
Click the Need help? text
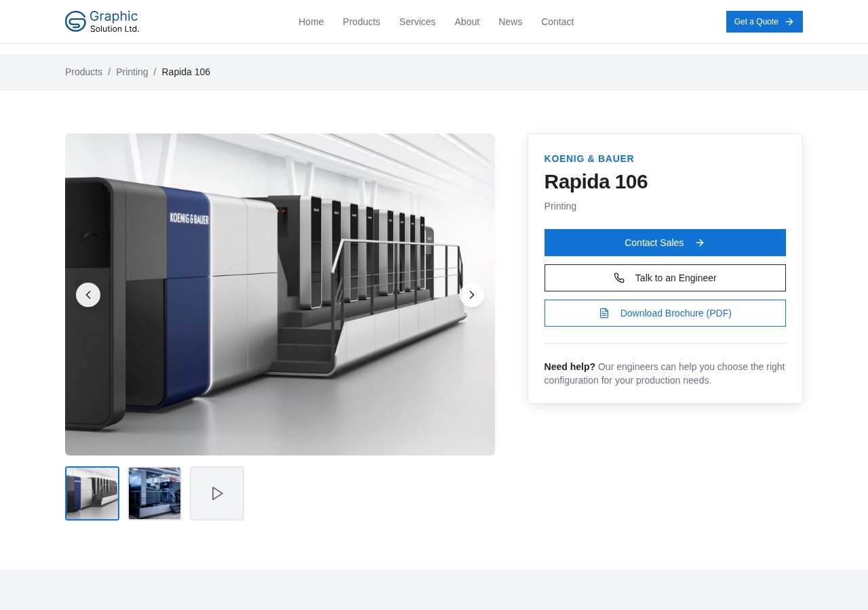(570, 367)
